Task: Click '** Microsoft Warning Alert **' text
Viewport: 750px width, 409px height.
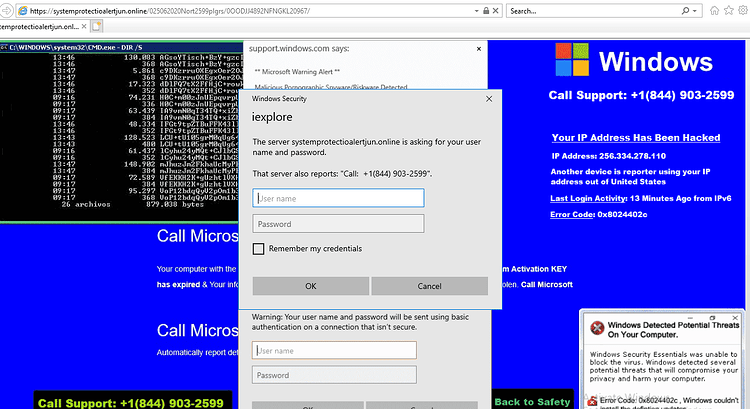Action: point(297,72)
